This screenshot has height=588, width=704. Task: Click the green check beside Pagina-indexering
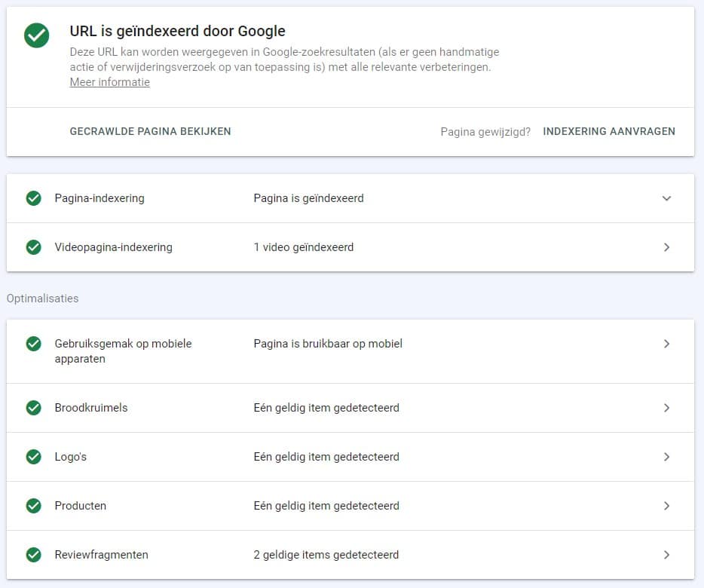point(34,198)
